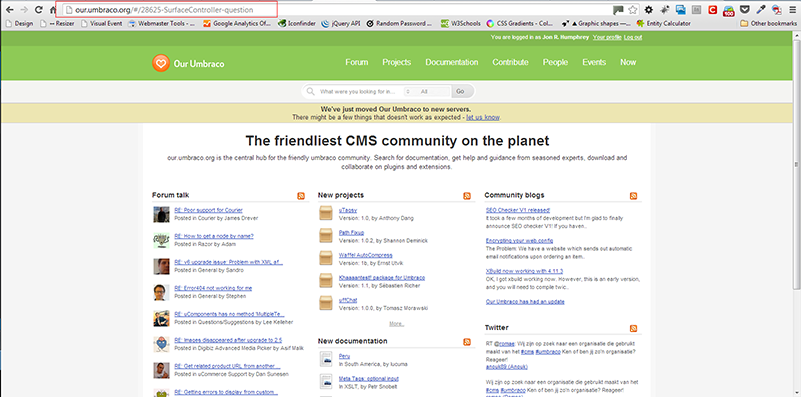Open the gear extension icon in toolbar

point(649,10)
